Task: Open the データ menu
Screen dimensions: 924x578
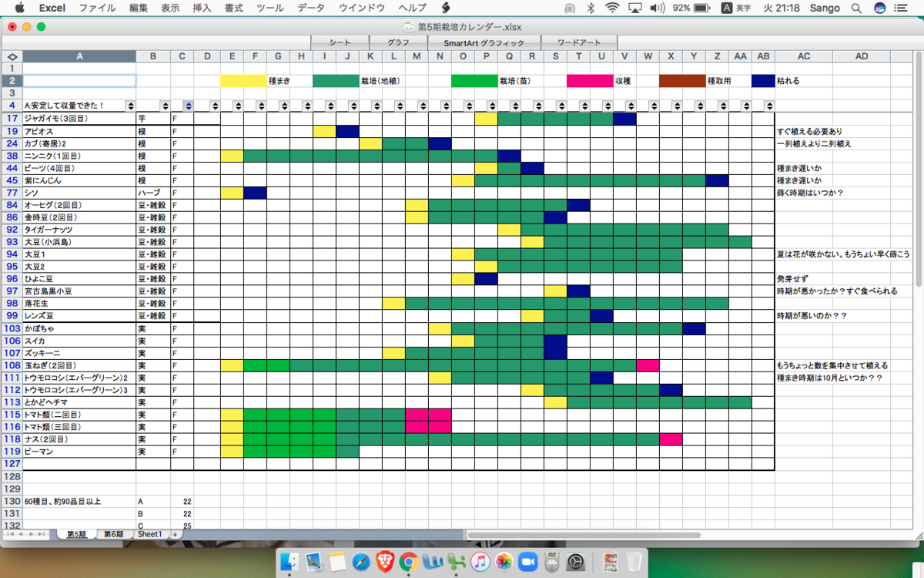Action: coord(311,8)
